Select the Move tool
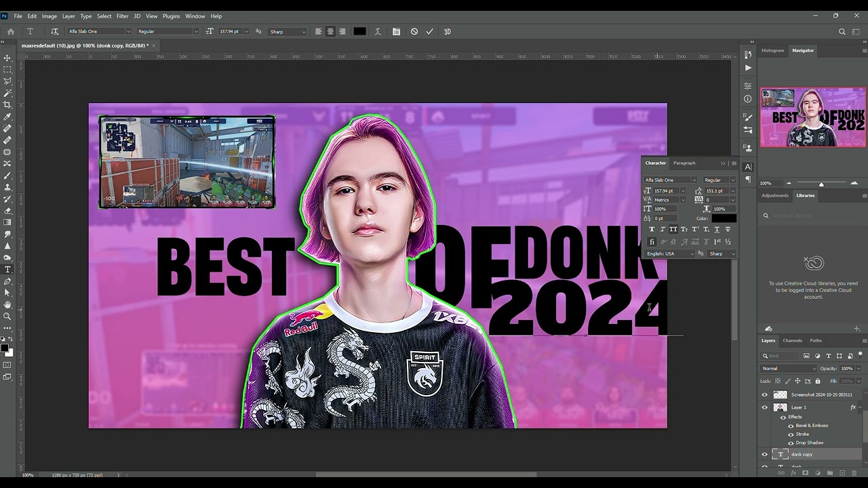The height and width of the screenshot is (488, 868). coord(7,58)
